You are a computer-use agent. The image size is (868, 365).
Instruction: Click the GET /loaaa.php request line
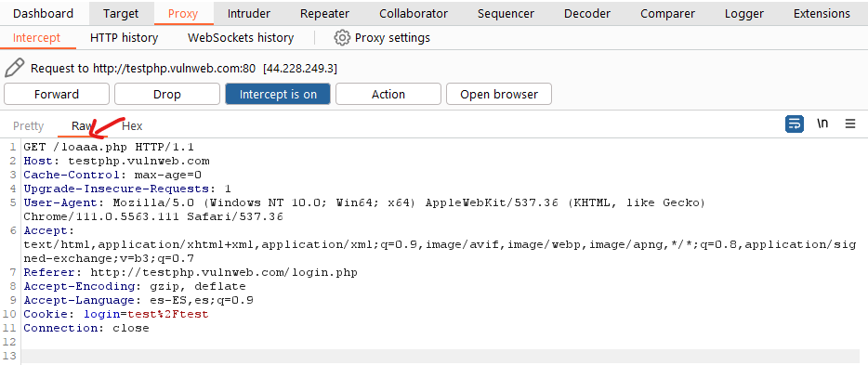109,147
